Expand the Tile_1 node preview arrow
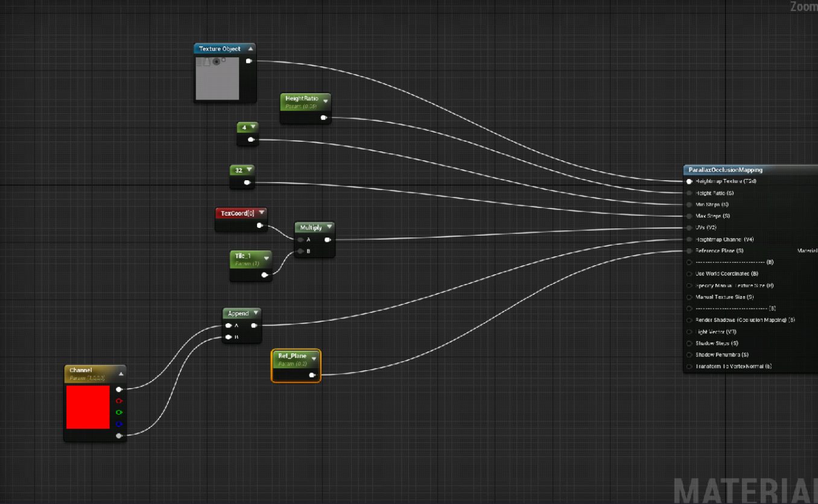 [x=266, y=258]
